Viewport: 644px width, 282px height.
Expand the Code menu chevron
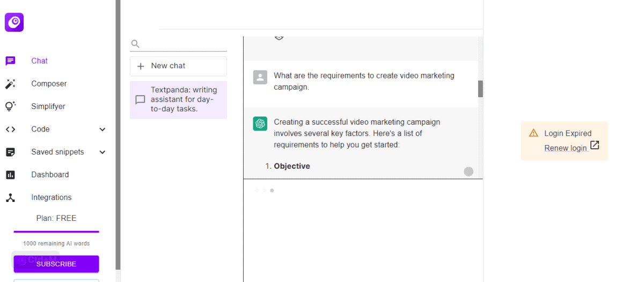(x=103, y=129)
